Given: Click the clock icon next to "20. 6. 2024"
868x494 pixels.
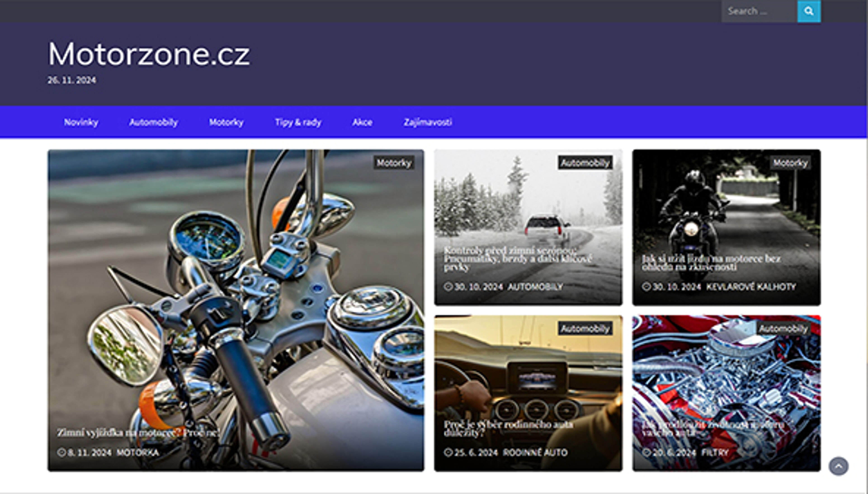Looking at the screenshot, I should 646,452.
